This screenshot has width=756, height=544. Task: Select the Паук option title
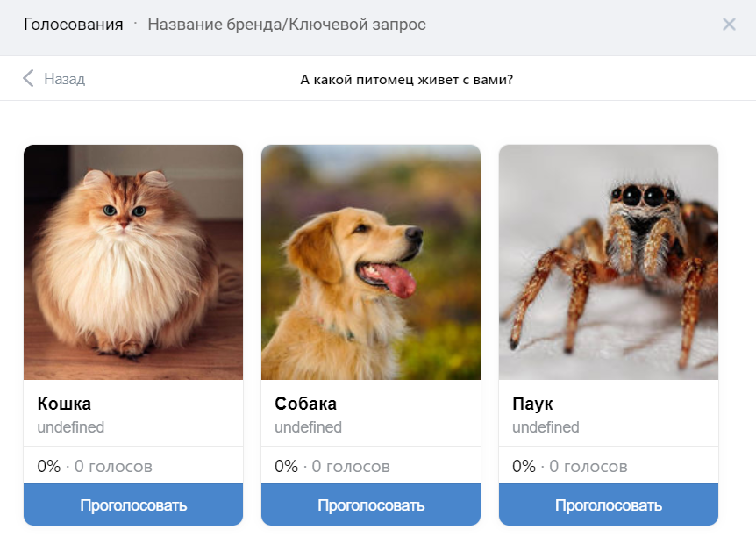532,404
